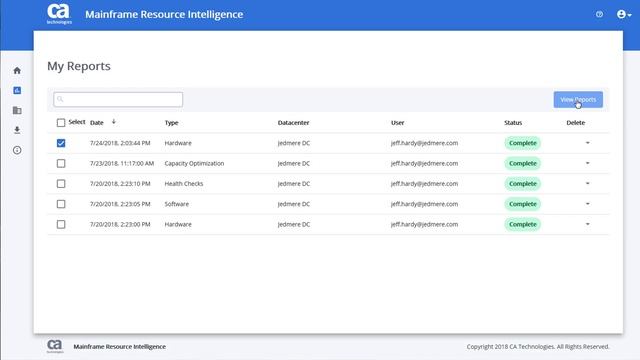
Task: Click Complete status of Capacity Optimization report
Action: coord(522,163)
